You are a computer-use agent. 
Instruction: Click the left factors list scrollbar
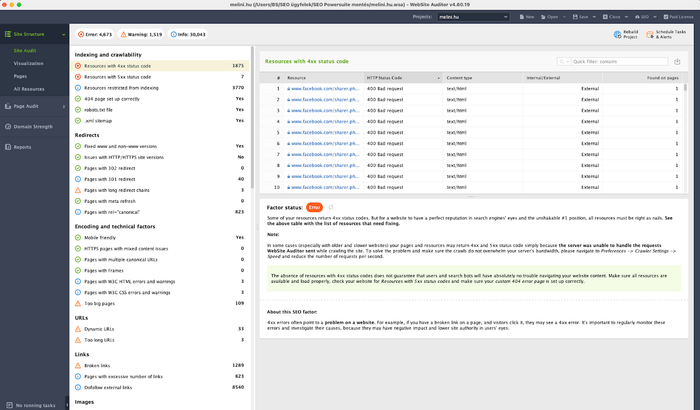point(252,117)
